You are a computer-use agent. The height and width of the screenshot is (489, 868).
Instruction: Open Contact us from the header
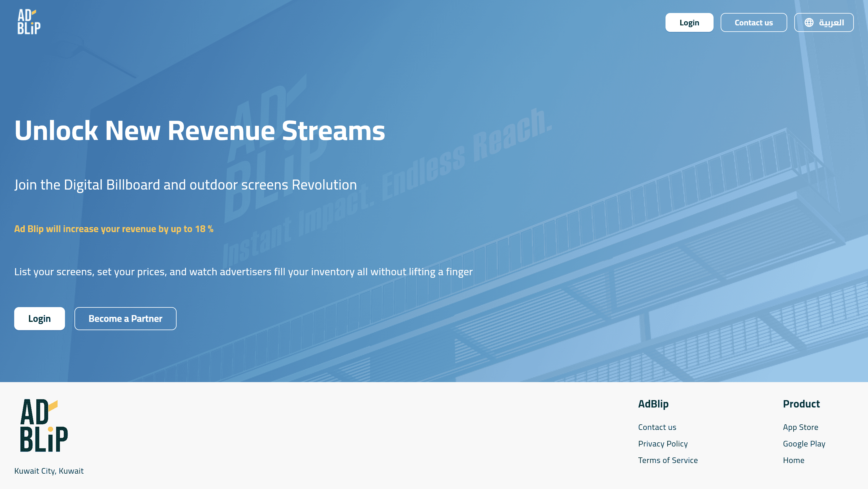click(753, 22)
